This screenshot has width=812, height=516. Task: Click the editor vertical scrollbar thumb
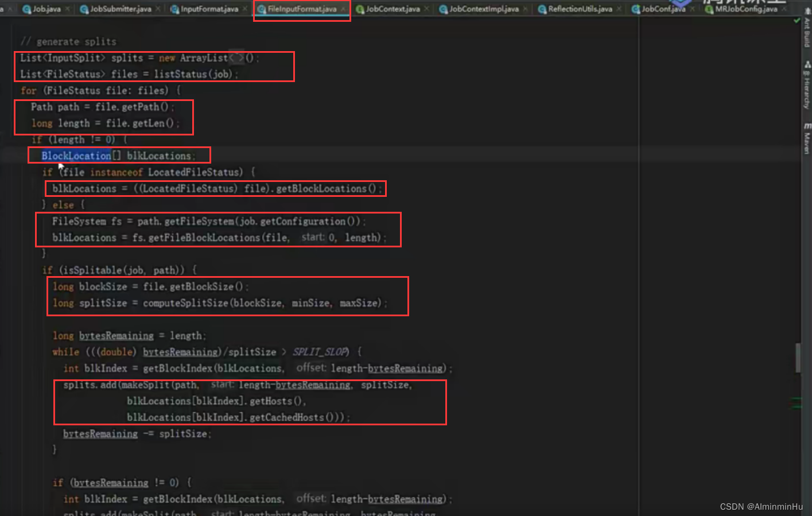(798, 358)
